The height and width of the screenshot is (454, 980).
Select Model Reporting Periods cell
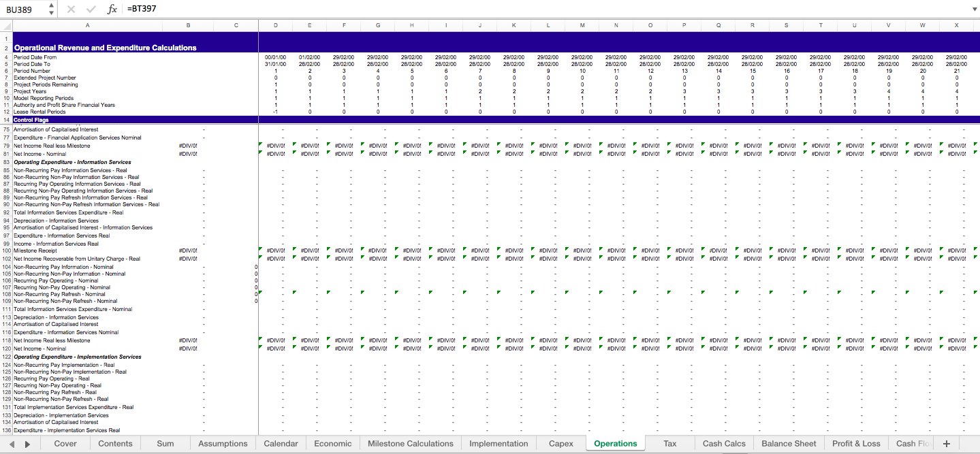[44, 98]
